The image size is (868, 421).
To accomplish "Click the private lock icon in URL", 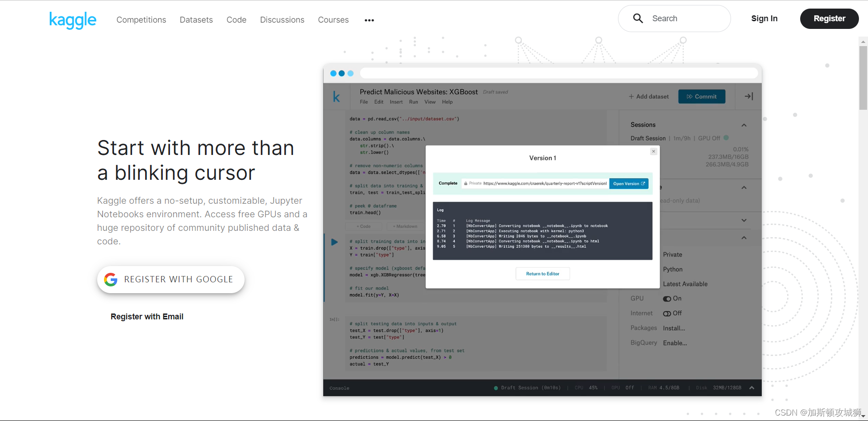I will click(466, 183).
